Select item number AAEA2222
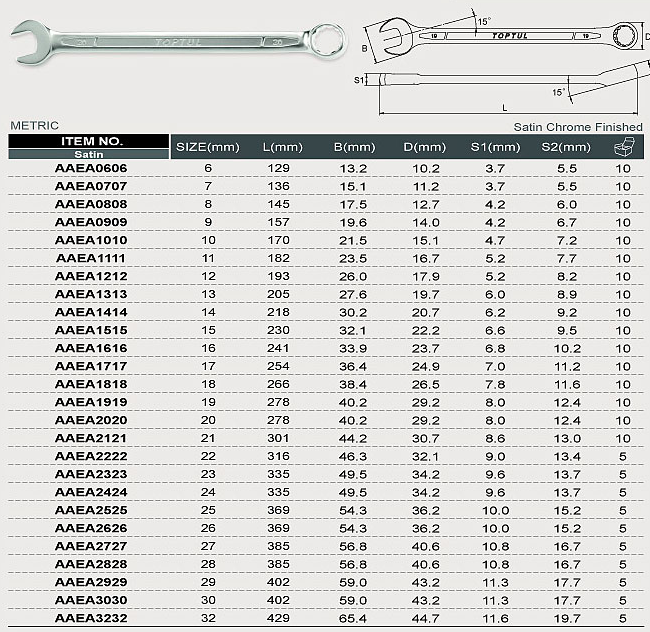 [x=91, y=456]
